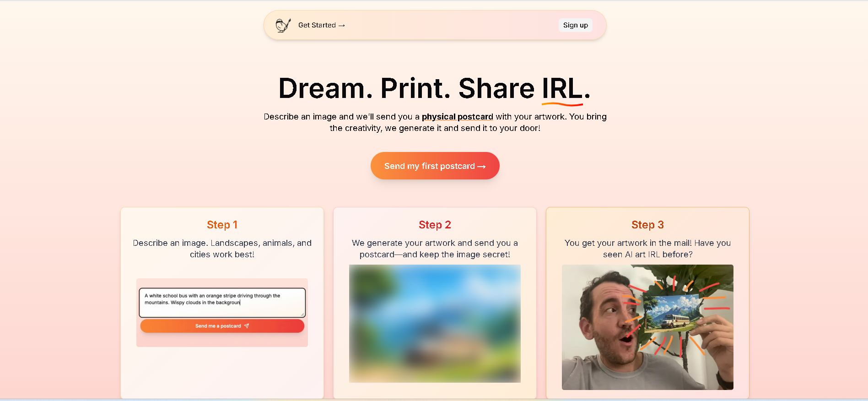This screenshot has height=401, width=868.
Task: Click the arrow next to Get Started
Action: click(341, 26)
